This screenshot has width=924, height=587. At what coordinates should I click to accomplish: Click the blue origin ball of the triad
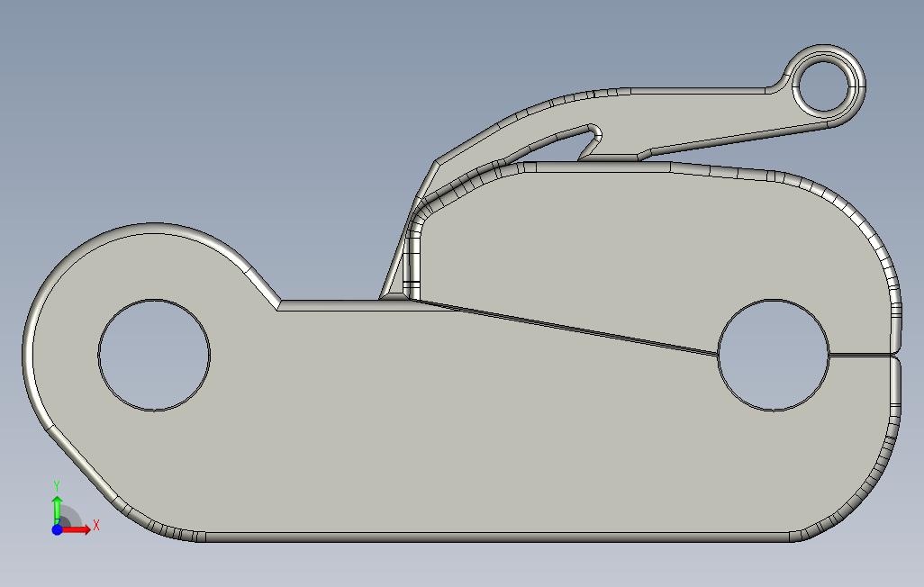click(x=57, y=530)
